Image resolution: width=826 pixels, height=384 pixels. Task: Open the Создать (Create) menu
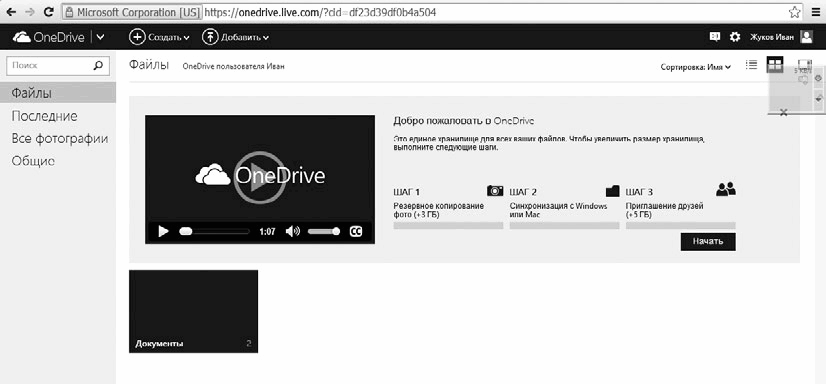[x=159, y=37]
